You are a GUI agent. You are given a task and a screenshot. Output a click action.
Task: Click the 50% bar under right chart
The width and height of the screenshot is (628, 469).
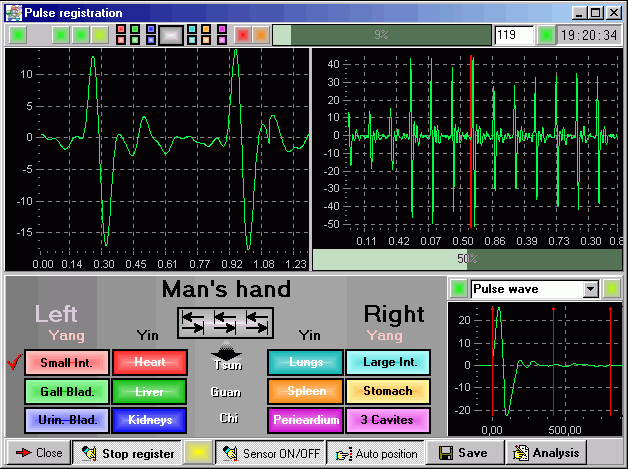tap(467, 260)
